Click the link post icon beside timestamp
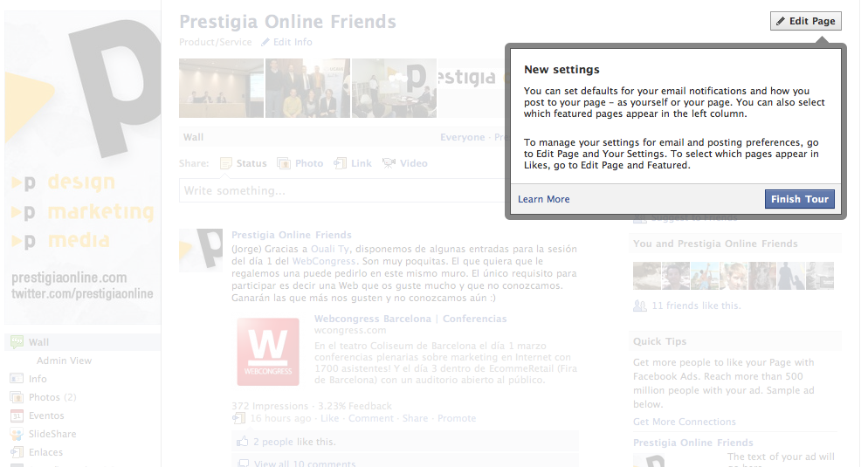 238,418
